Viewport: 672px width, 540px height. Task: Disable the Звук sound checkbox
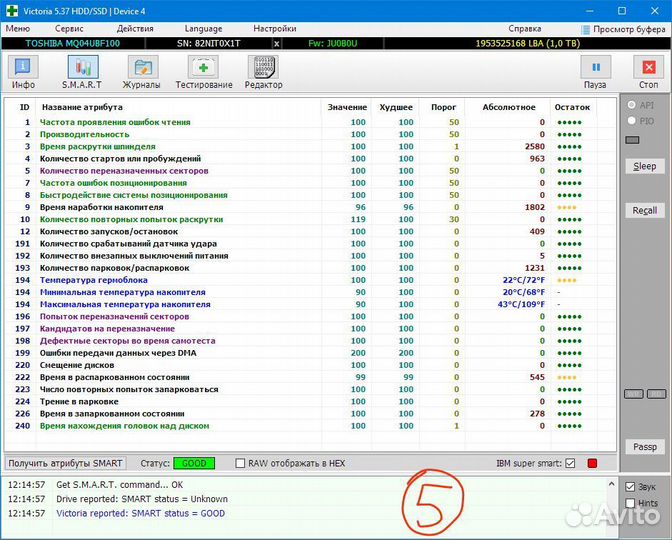tap(631, 487)
